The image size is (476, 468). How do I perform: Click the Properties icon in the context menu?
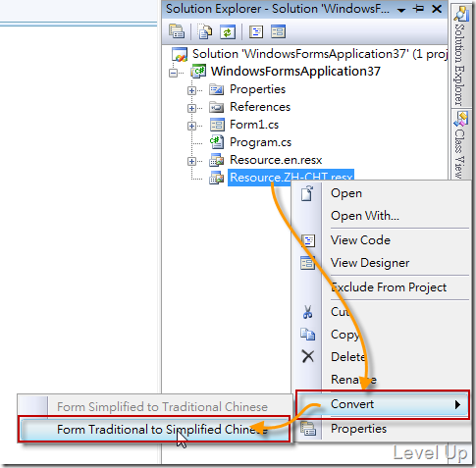307,429
